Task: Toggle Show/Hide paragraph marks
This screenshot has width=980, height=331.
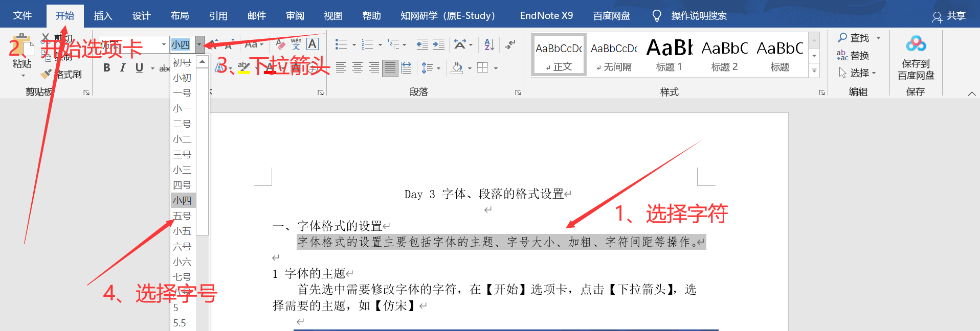Action: pos(510,44)
